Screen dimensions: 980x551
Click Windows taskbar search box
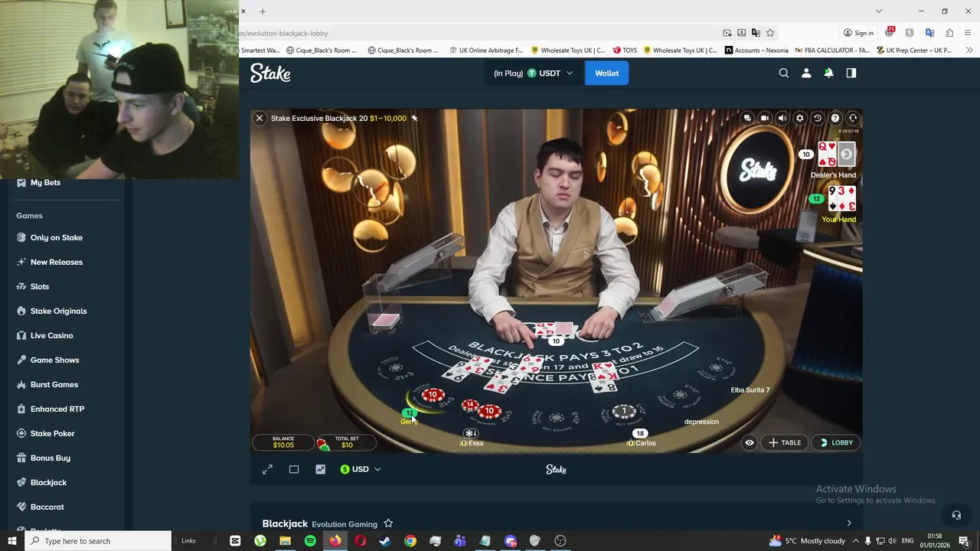(97, 541)
